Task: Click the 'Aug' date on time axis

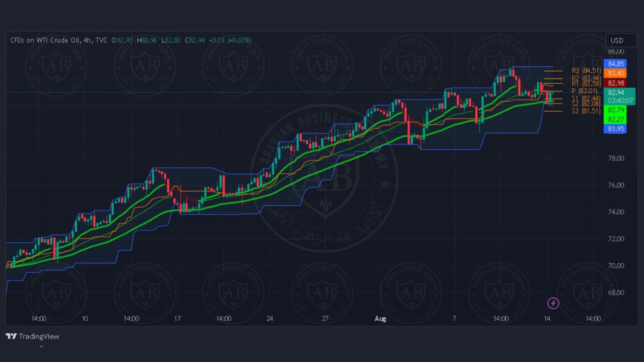Action: (x=380, y=318)
